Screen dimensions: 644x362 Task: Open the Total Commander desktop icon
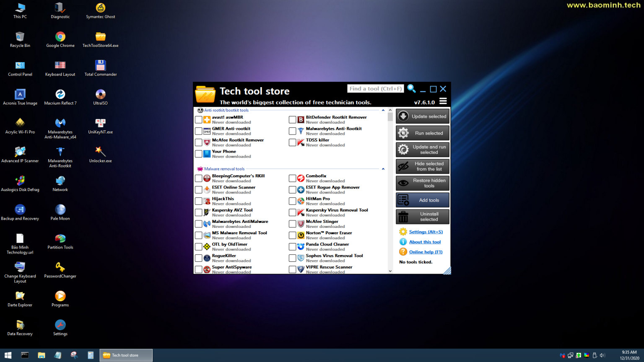(101, 69)
